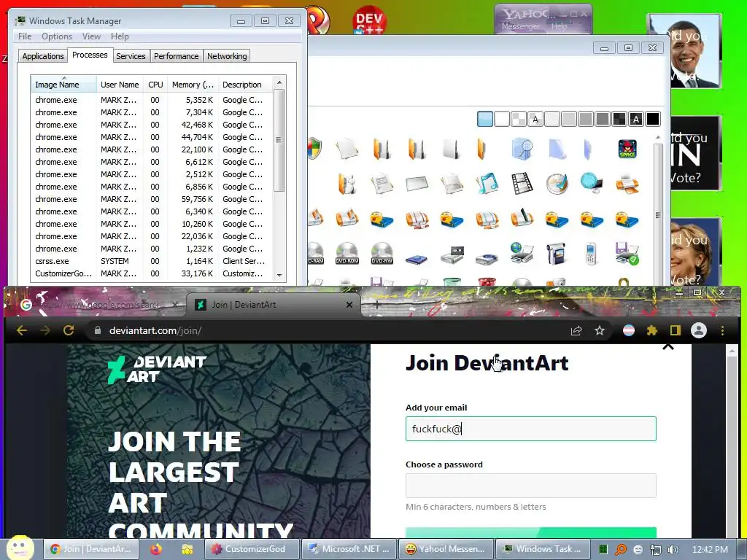This screenshot has width=747, height=560.
Task: Choose the film strip icon in CustomizerGod
Action: (522, 184)
